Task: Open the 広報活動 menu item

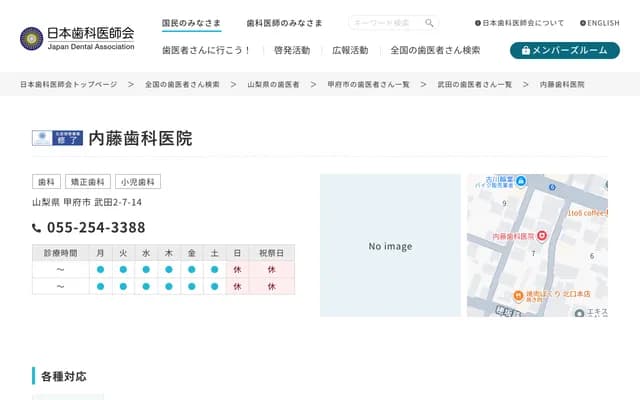Action: click(x=350, y=50)
